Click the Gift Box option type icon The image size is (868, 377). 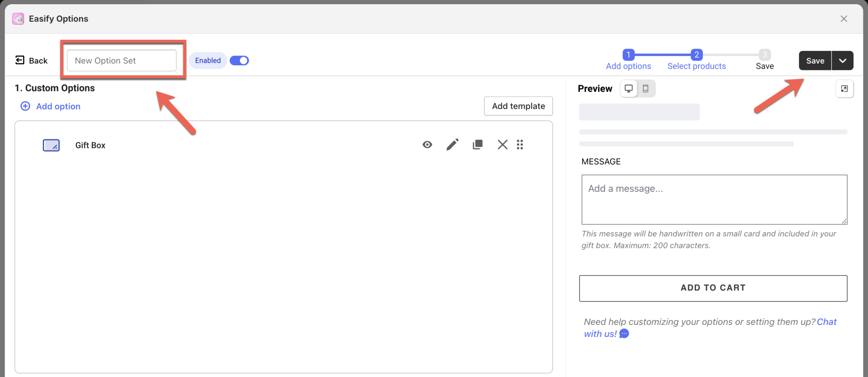coord(51,145)
